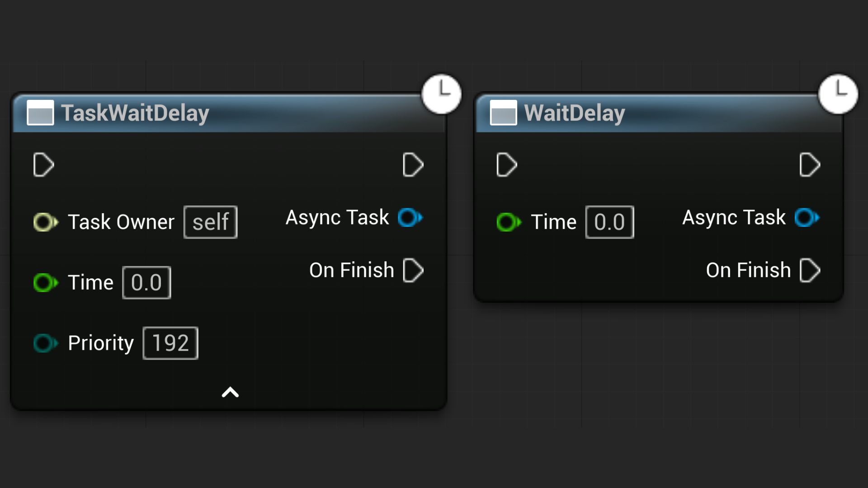The height and width of the screenshot is (488, 868).
Task: Click WaitDelay output execution pin
Action: coord(809,164)
